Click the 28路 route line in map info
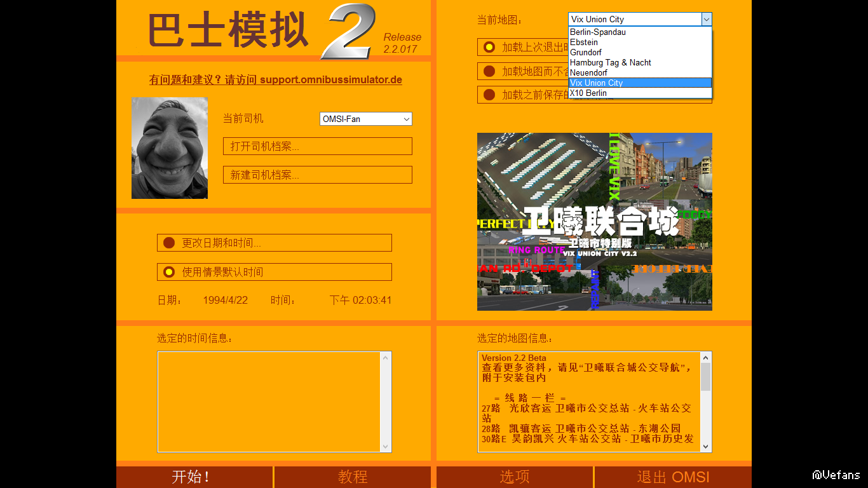 pyautogui.click(x=581, y=428)
